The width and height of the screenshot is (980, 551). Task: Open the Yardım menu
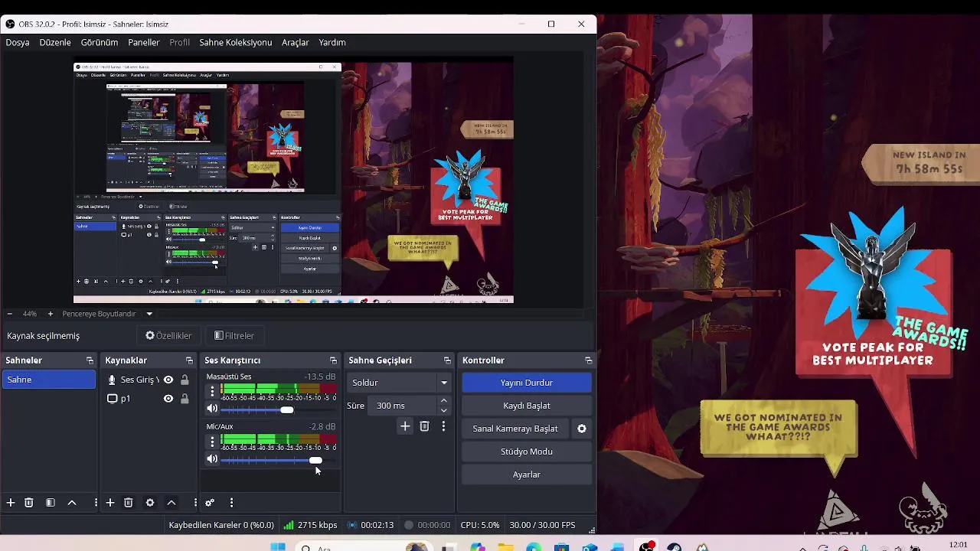(332, 42)
